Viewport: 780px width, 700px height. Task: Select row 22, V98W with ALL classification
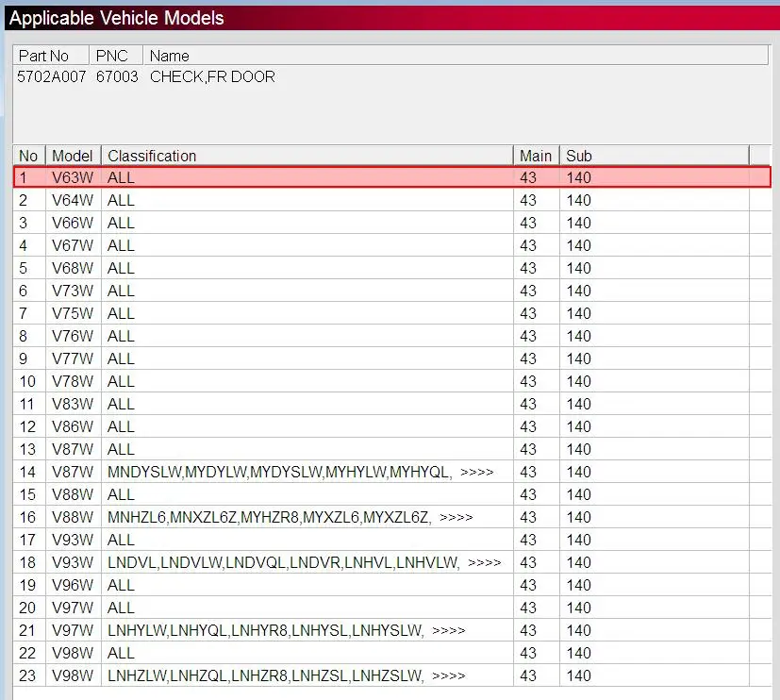tap(392, 653)
